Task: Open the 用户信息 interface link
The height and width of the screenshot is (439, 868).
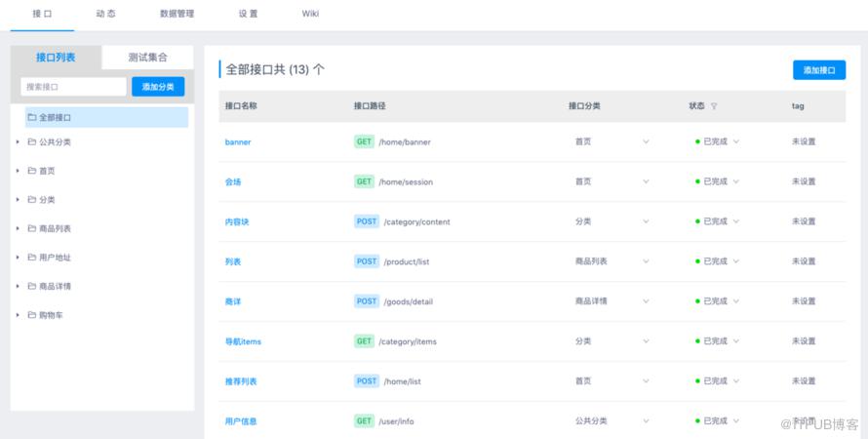Action: (x=241, y=421)
